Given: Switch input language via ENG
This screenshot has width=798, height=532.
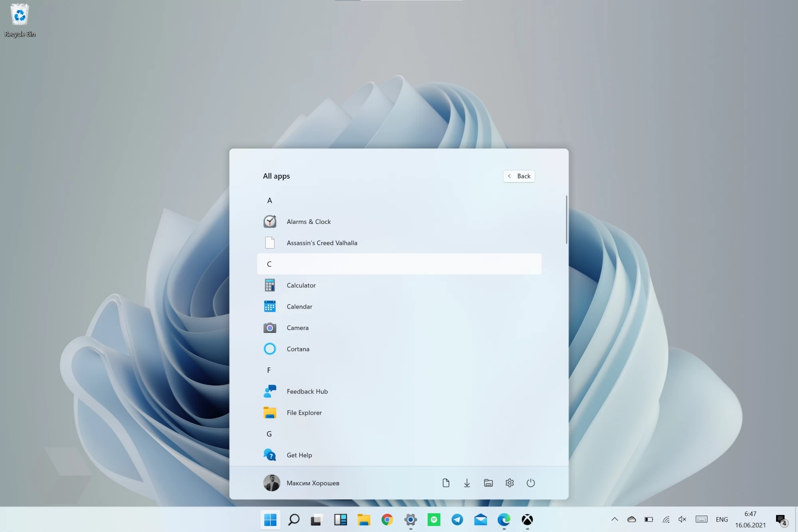Looking at the screenshot, I should [x=722, y=519].
